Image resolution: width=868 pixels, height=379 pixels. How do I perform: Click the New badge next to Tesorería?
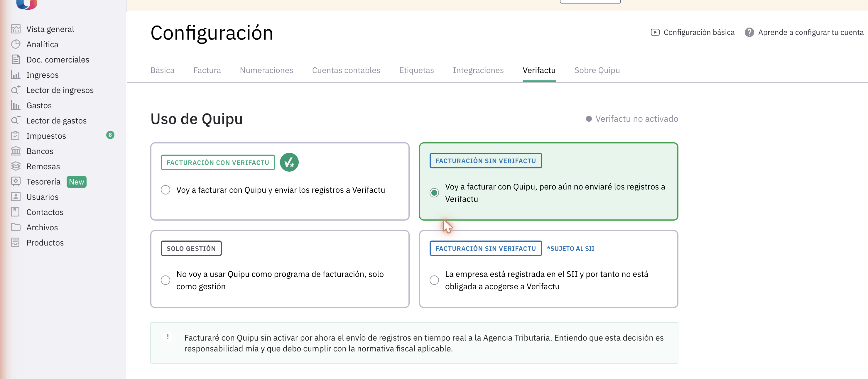pos(77,182)
